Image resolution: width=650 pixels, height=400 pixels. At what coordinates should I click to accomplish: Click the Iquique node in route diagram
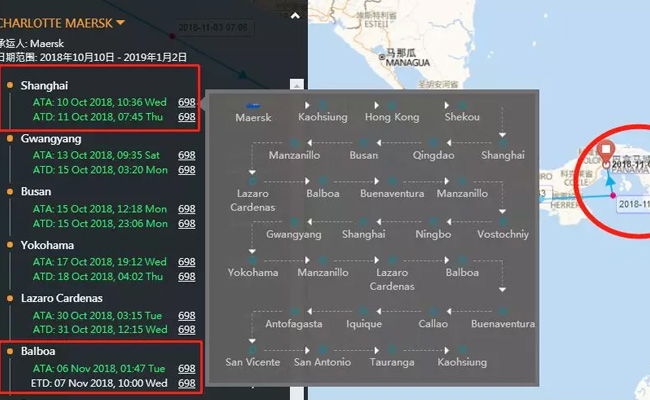pos(364,311)
